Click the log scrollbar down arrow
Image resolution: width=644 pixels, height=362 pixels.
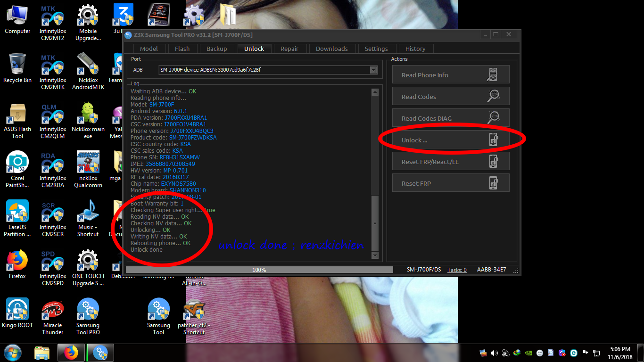tap(375, 255)
